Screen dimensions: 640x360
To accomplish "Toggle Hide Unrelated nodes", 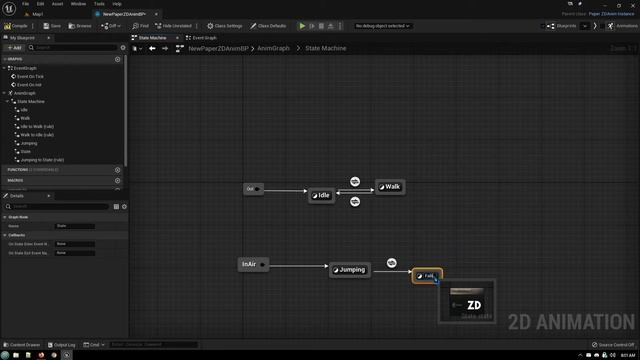I will [173, 26].
